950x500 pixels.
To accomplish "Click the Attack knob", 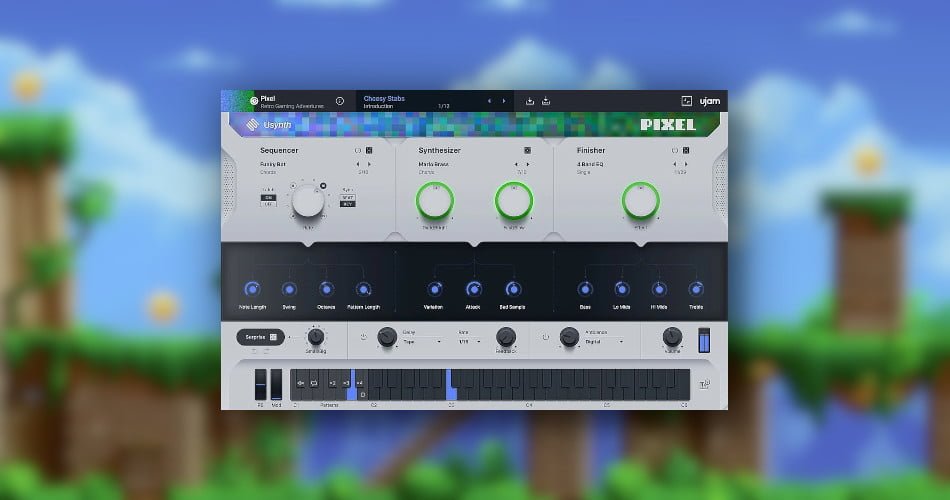I will [x=473, y=289].
